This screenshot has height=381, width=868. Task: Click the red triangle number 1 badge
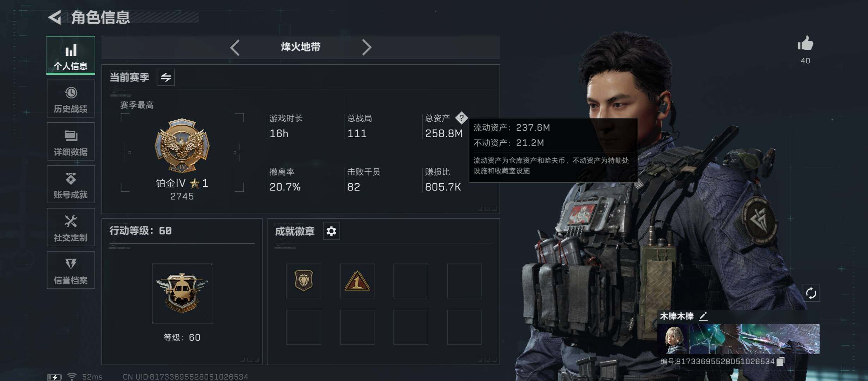[357, 281]
